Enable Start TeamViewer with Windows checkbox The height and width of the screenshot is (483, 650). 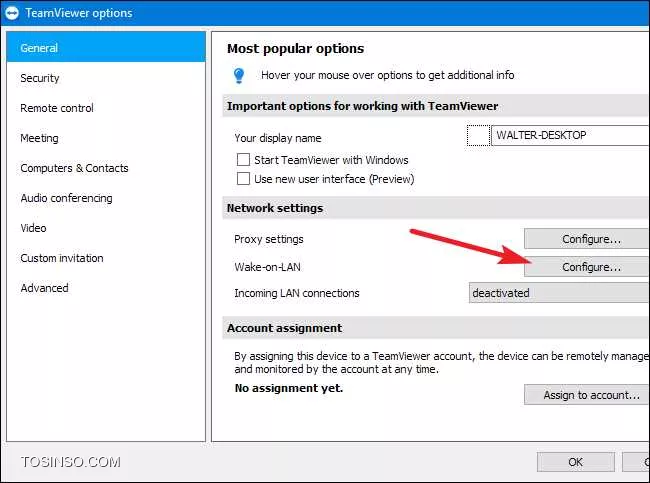(x=243, y=160)
